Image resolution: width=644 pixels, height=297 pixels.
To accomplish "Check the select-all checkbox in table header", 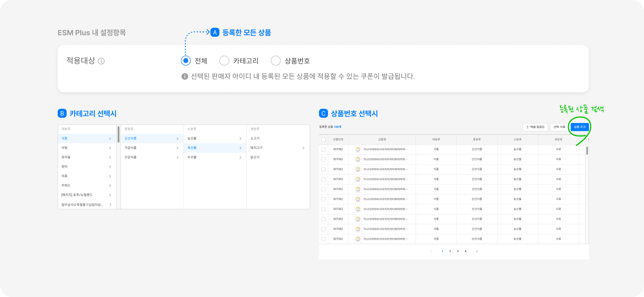I will click(x=323, y=139).
